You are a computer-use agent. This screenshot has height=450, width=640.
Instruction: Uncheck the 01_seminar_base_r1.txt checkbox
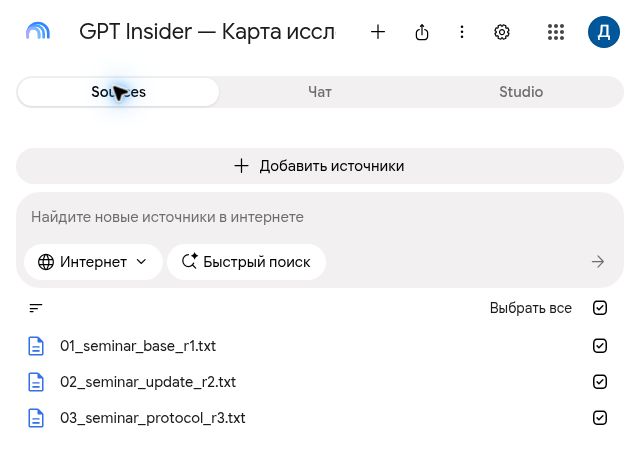tap(600, 346)
